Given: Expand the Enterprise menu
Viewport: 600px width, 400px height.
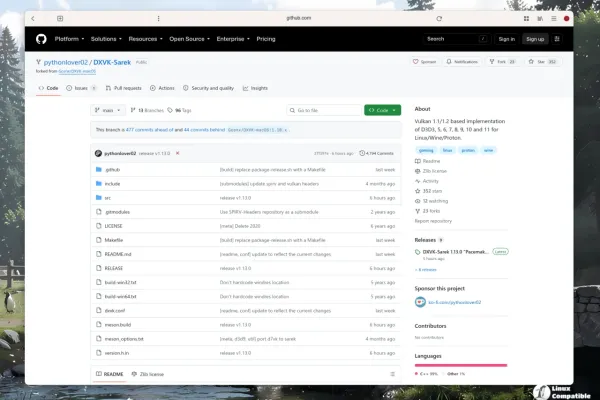Looking at the screenshot, I should 233,39.
